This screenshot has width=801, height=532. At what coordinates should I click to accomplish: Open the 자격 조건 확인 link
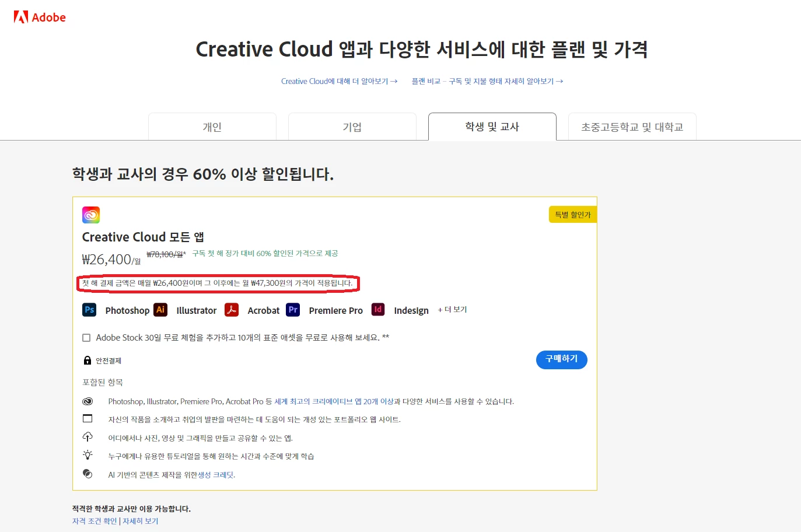[x=95, y=521]
